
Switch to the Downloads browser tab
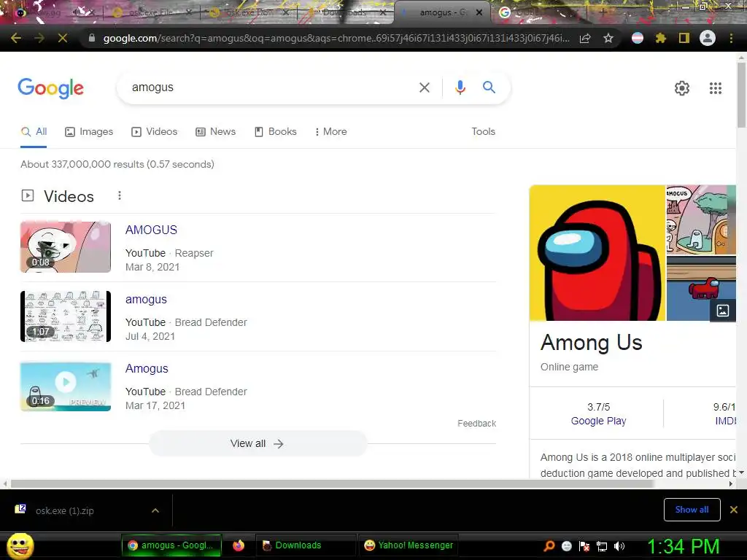(344, 13)
